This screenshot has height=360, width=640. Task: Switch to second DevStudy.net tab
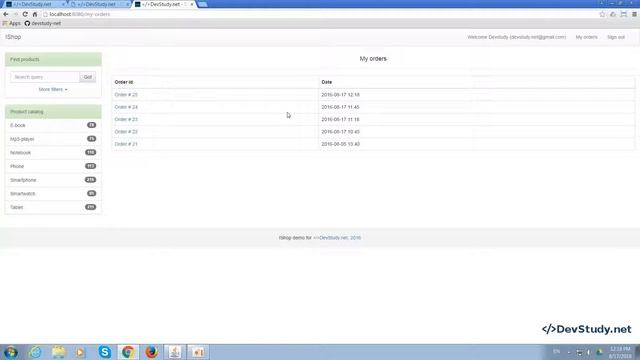tap(97, 4)
